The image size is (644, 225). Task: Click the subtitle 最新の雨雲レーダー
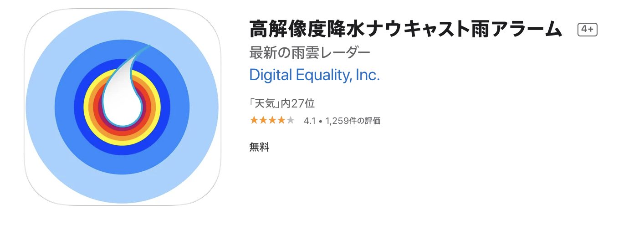pyautogui.click(x=310, y=52)
